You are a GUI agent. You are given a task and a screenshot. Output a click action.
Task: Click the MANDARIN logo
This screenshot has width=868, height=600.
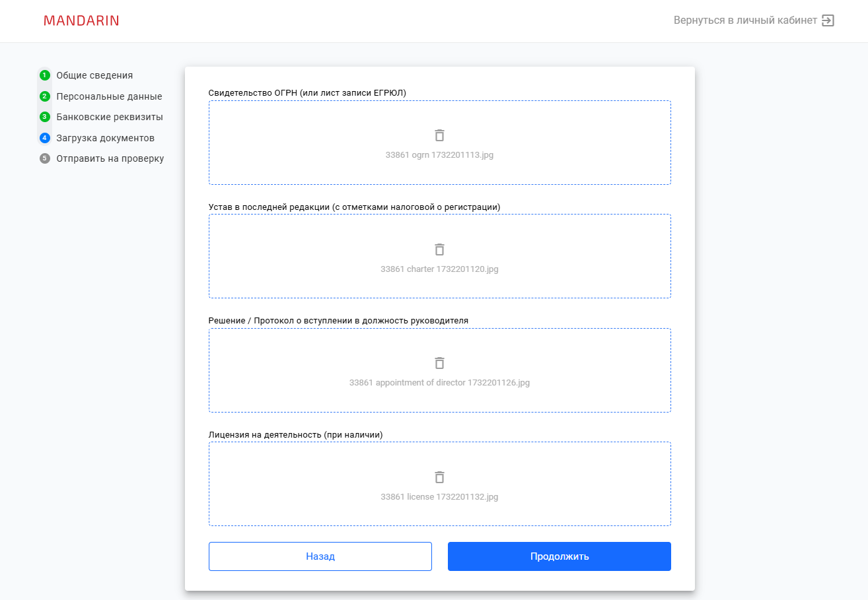[81, 20]
